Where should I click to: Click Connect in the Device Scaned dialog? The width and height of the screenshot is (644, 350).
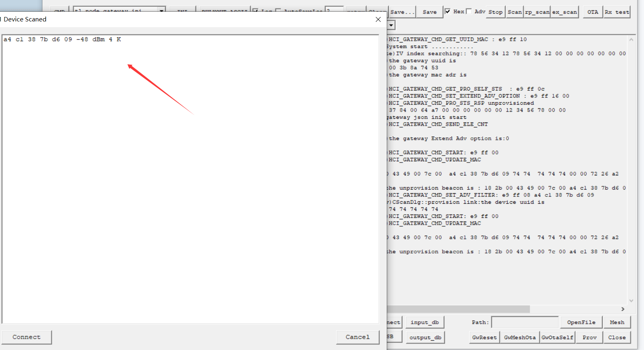pyautogui.click(x=27, y=337)
